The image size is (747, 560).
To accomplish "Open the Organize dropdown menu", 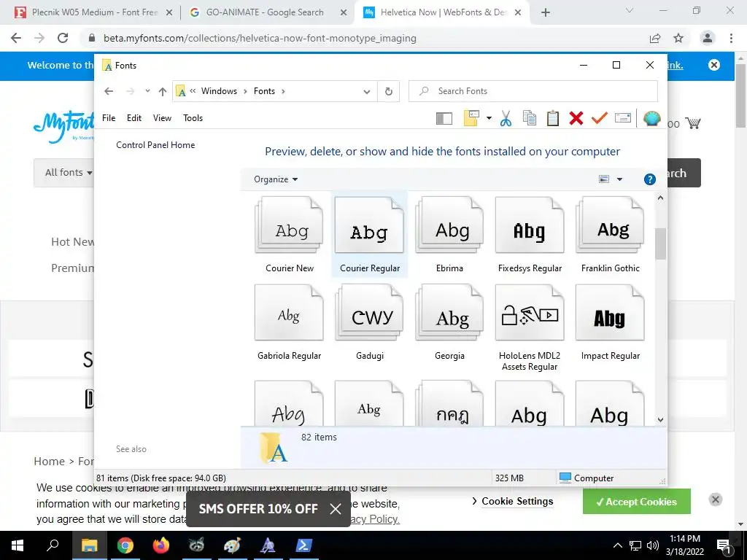I will (276, 179).
